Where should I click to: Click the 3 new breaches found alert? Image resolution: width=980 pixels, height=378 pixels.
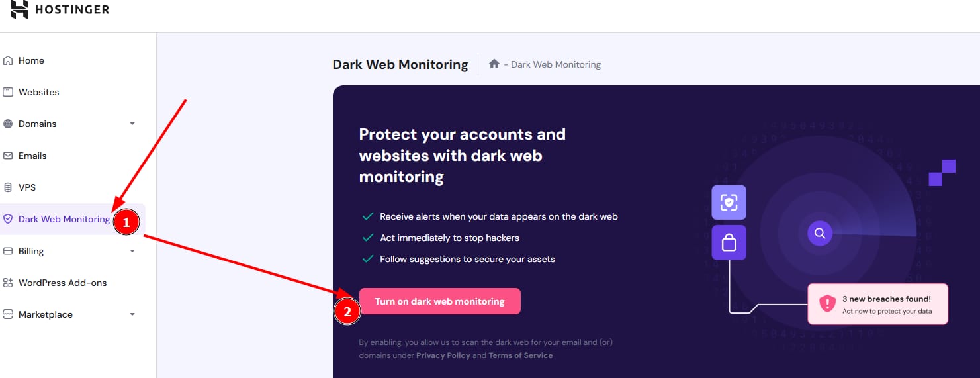(x=877, y=305)
